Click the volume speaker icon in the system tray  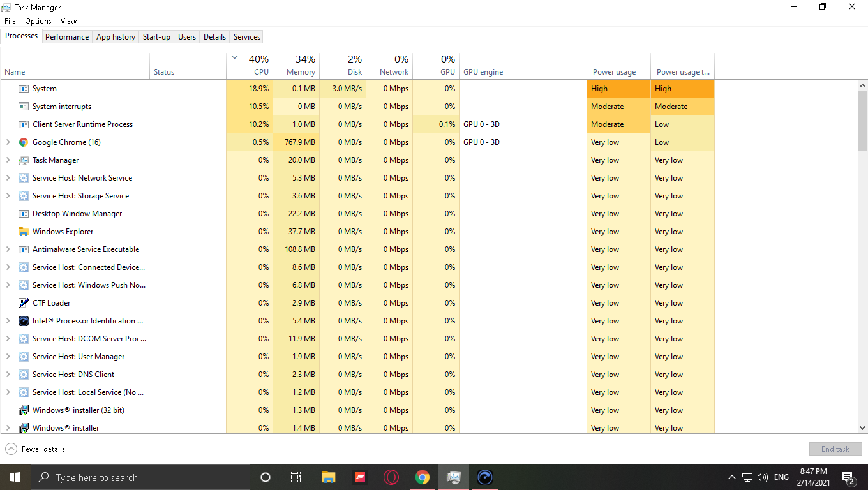(x=762, y=477)
